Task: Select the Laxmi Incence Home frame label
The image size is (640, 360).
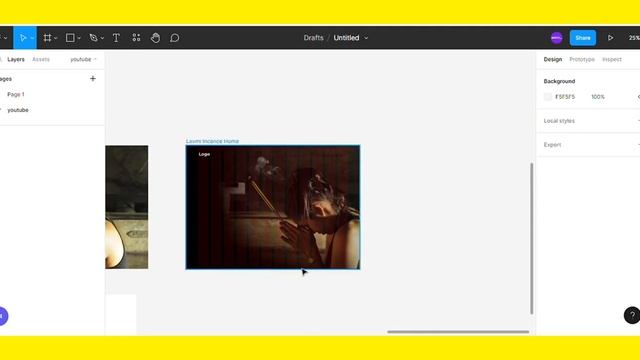Action: pyautogui.click(x=212, y=141)
